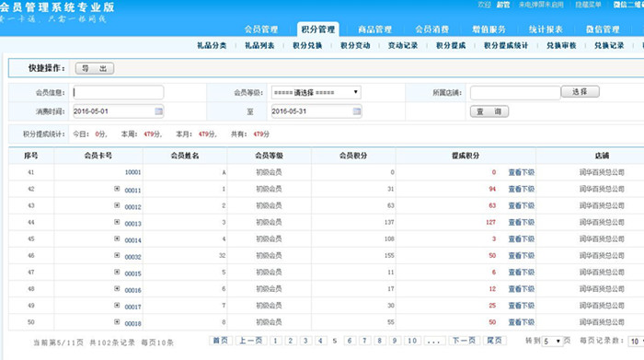This screenshot has width=644, height=360.
Task: Click the 隐藏菜单 link at top
Action: pos(588,5)
